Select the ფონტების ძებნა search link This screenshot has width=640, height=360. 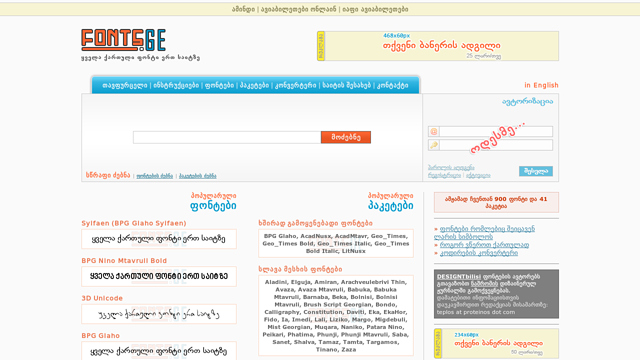click(155, 176)
